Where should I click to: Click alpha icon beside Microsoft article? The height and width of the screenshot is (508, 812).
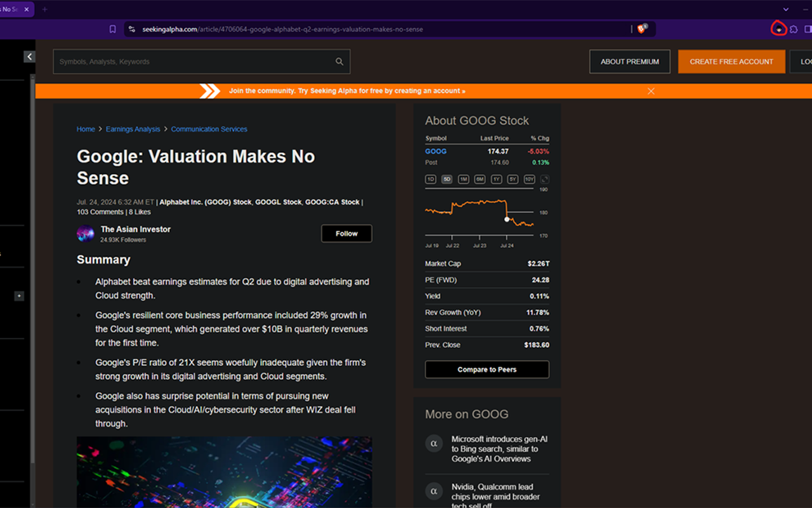point(434,443)
